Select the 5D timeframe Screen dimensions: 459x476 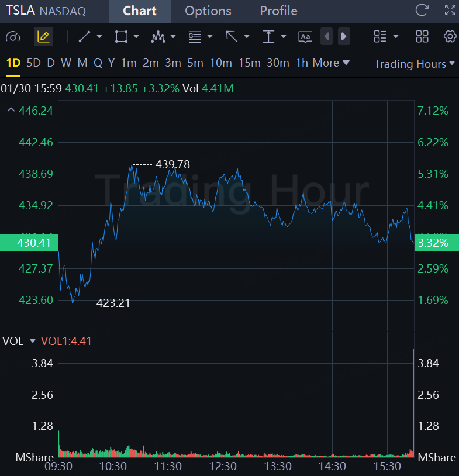[34, 63]
